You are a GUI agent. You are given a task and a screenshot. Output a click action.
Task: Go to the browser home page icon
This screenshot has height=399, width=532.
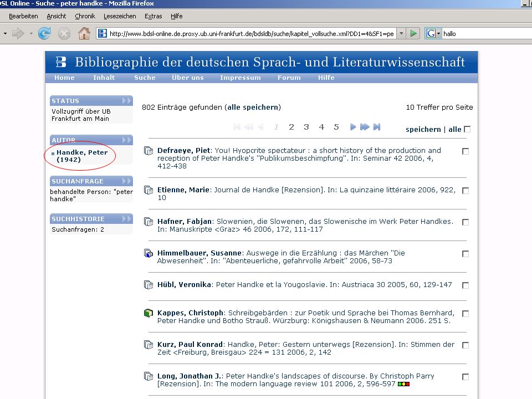point(84,33)
